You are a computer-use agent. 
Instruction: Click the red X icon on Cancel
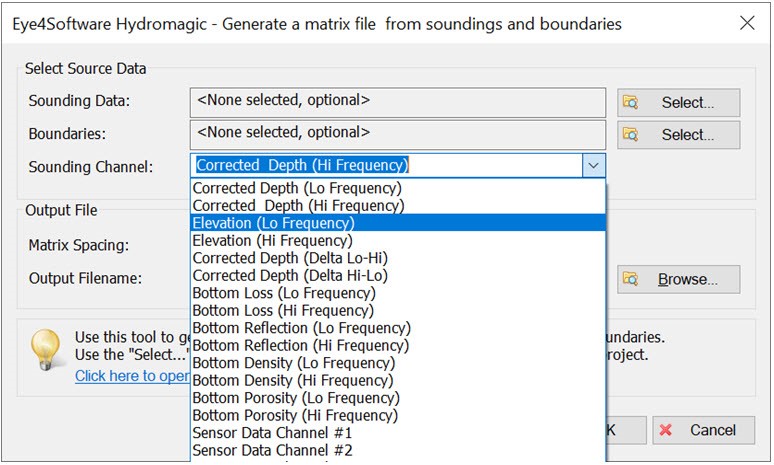pyautogui.click(x=665, y=430)
